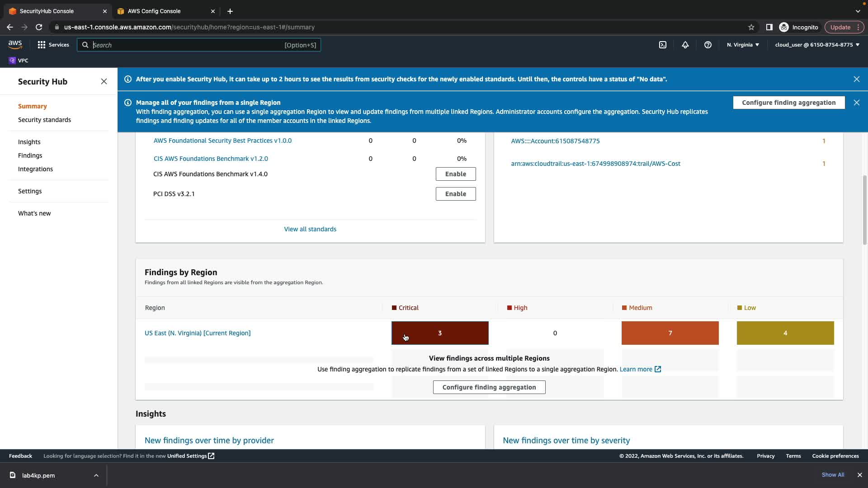Image resolution: width=868 pixels, height=488 pixels.
Task: Bookmark page with star icon
Action: tap(751, 27)
